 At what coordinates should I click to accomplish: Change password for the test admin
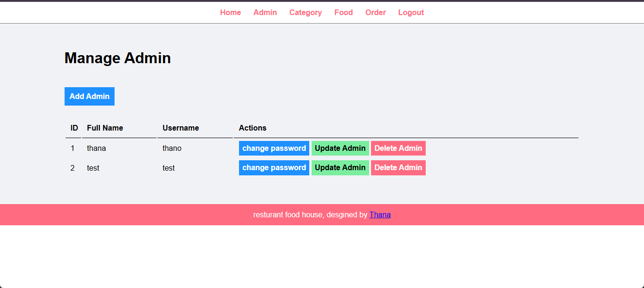tap(274, 168)
